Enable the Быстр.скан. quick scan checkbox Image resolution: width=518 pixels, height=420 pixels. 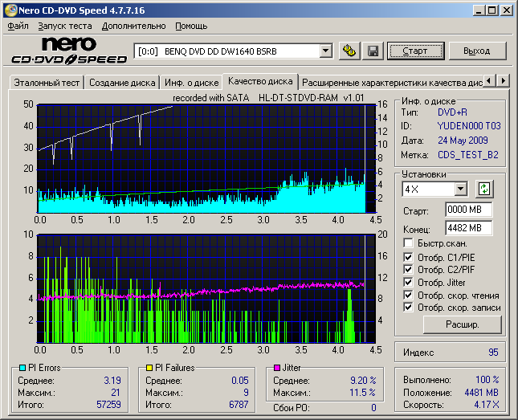(408, 243)
